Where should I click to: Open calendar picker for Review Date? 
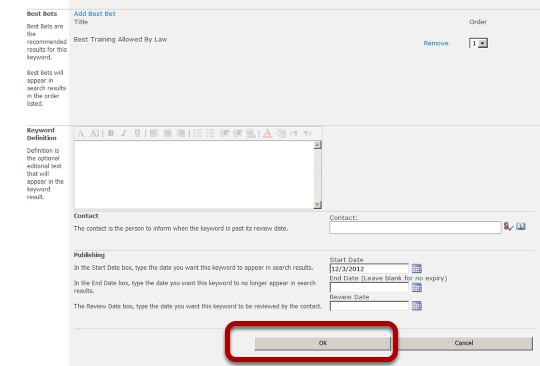point(417,305)
